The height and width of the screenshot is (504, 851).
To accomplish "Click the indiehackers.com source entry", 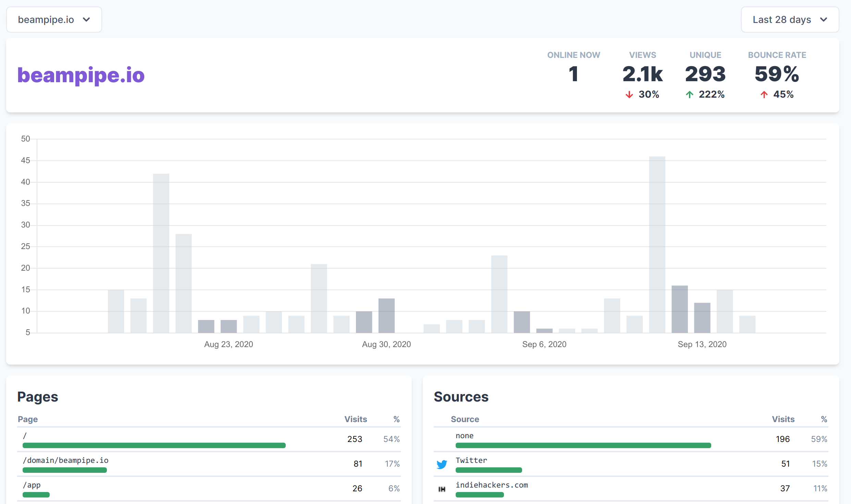I will click(492, 485).
